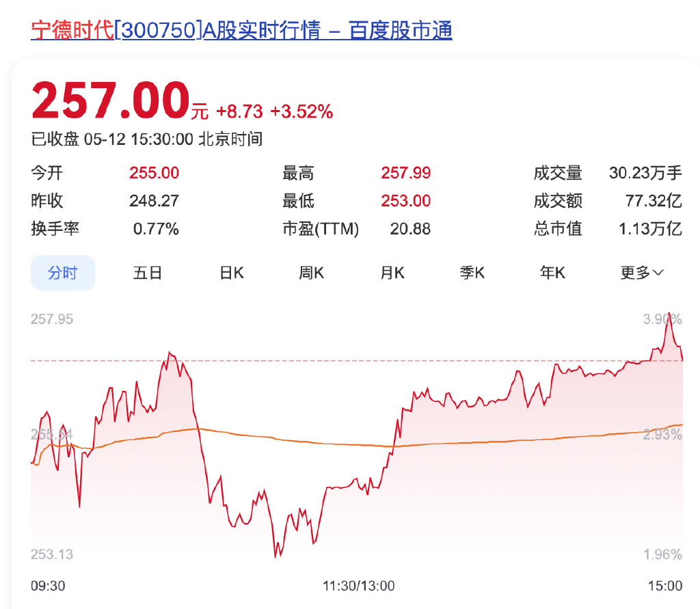Click the intraday price peak near close
The height and width of the screenshot is (609, 700).
669,314
